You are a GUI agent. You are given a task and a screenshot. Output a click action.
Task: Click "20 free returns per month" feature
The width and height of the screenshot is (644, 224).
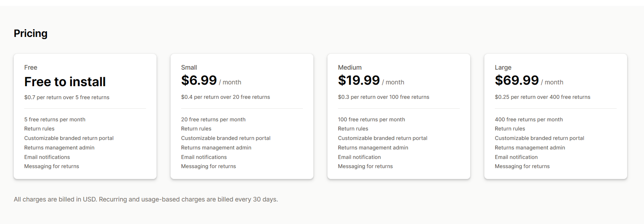(x=213, y=119)
